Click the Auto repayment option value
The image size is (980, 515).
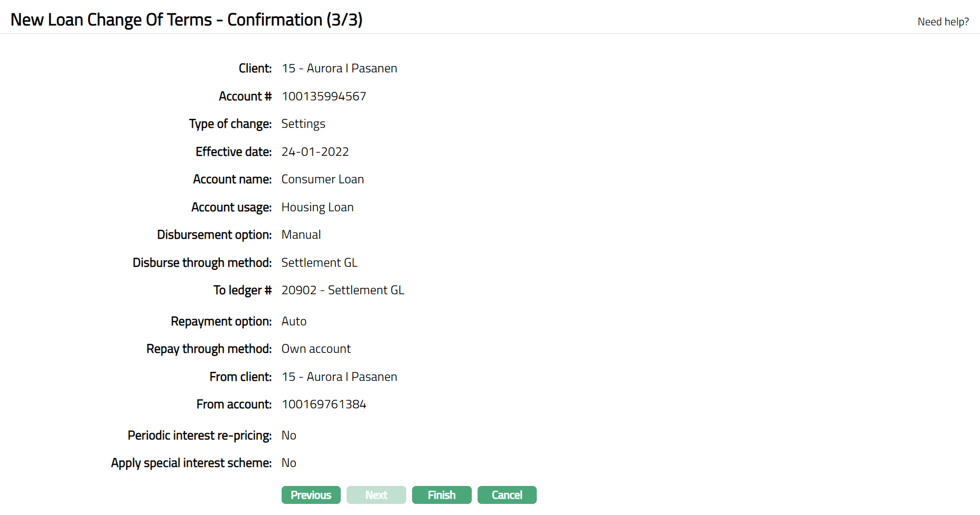coord(294,321)
